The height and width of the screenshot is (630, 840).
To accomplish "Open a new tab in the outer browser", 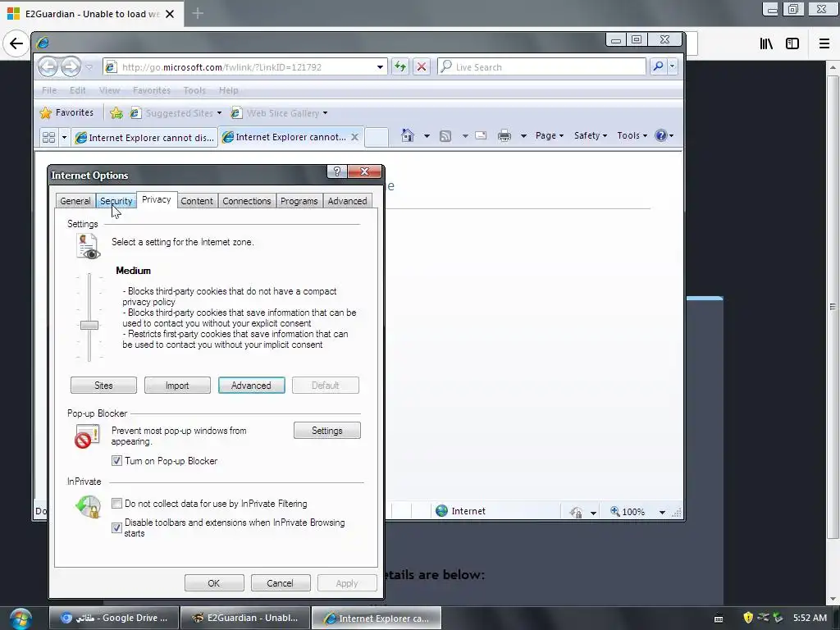I will click(x=198, y=13).
